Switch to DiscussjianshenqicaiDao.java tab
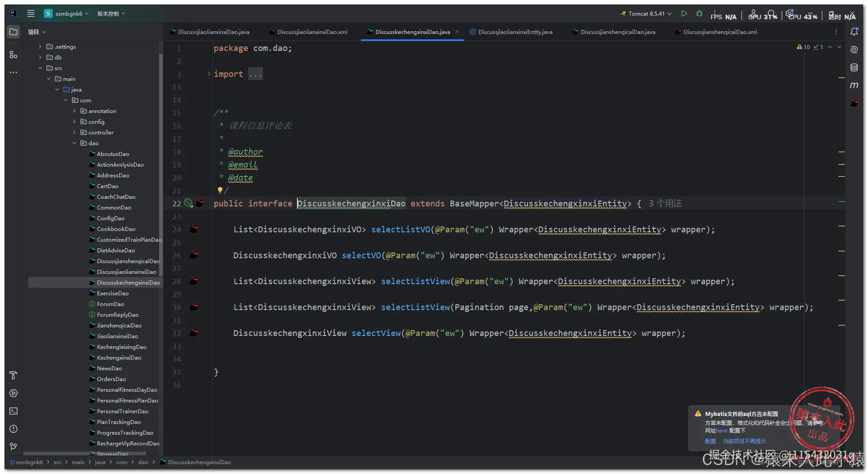868x474 pixels. [x=614, y=32]
